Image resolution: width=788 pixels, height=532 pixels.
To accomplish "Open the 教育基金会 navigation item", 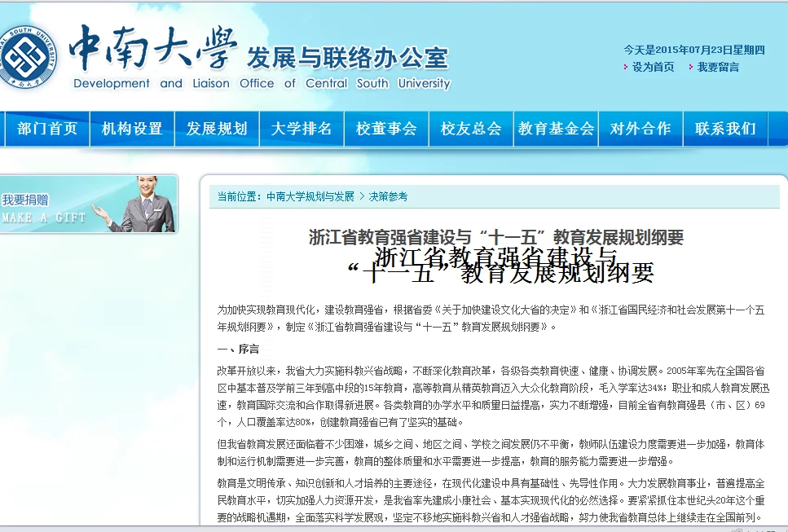I will pos(556,129).
